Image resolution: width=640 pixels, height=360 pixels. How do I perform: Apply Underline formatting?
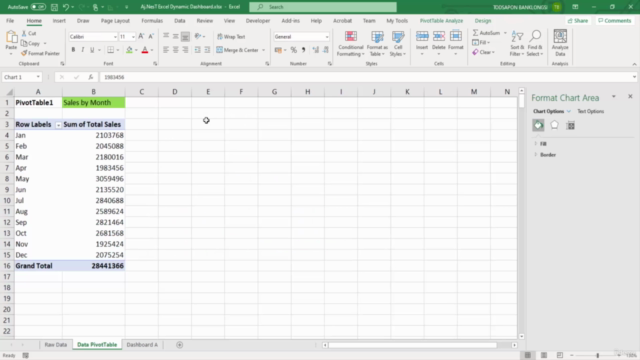92,50
